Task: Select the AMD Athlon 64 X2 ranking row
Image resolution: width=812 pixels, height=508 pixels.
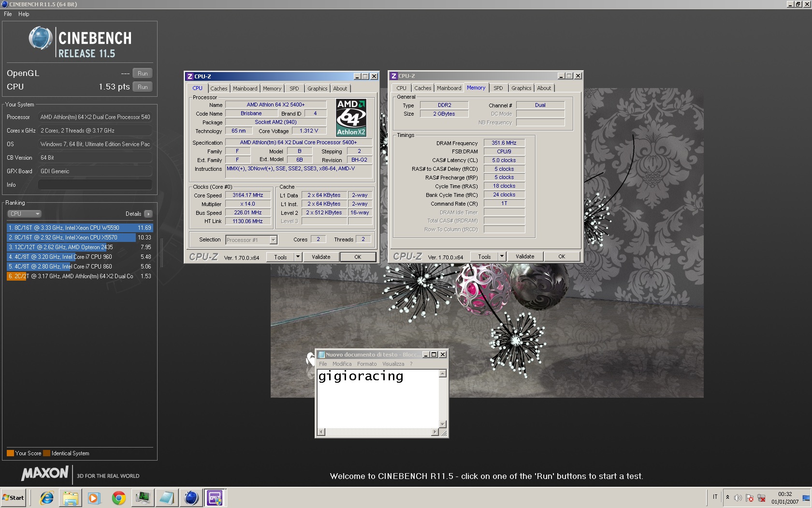Action: click(x=80, y=276)
